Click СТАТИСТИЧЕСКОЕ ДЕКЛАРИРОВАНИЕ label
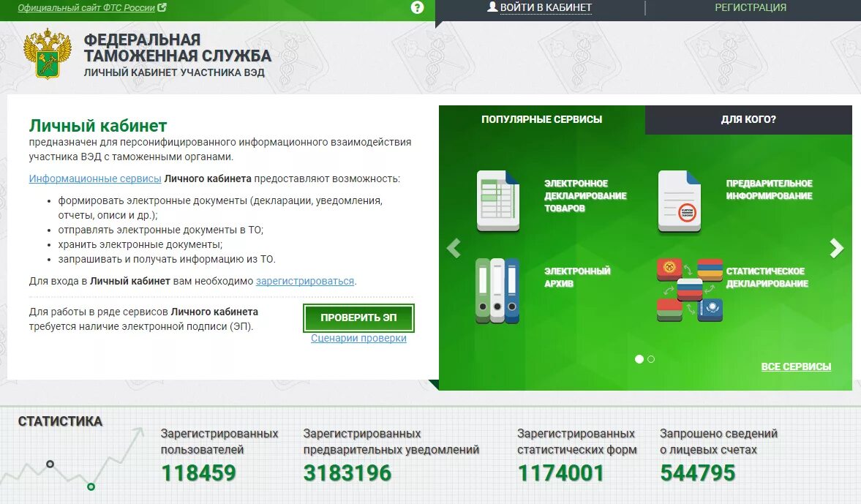Screen dimensions: 861x504 (767, 277)
